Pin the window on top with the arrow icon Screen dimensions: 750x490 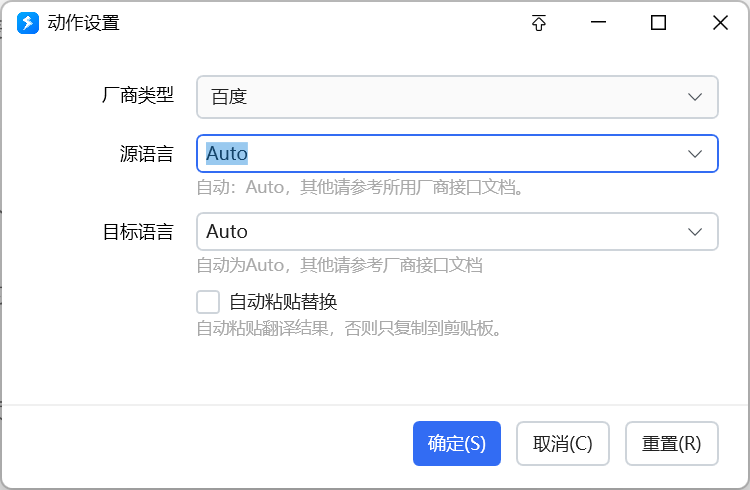(539, 23)
